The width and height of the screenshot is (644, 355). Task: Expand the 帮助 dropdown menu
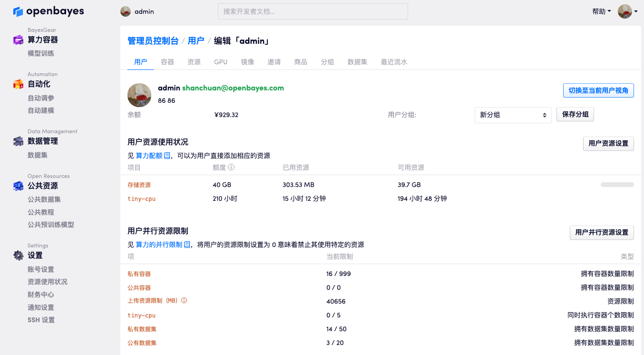(601, 11)
